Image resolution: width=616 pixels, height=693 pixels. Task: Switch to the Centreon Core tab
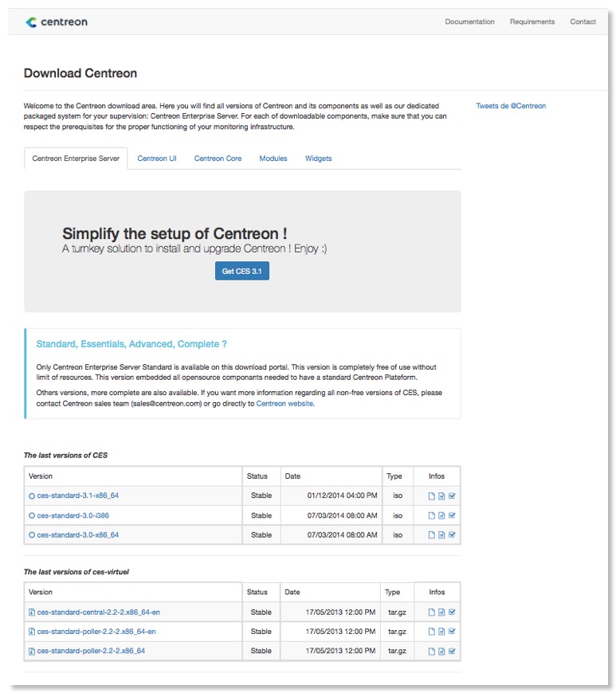218,159
